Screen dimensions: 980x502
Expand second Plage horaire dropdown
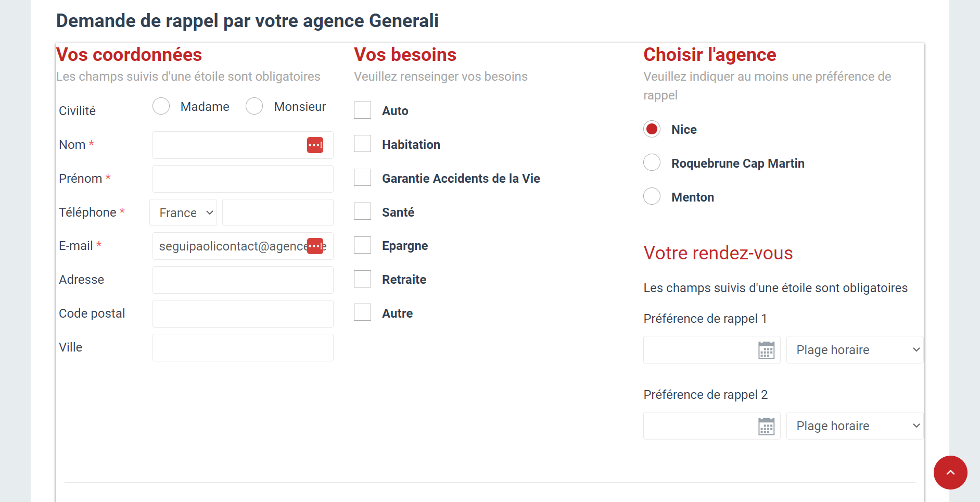point(855,426)
